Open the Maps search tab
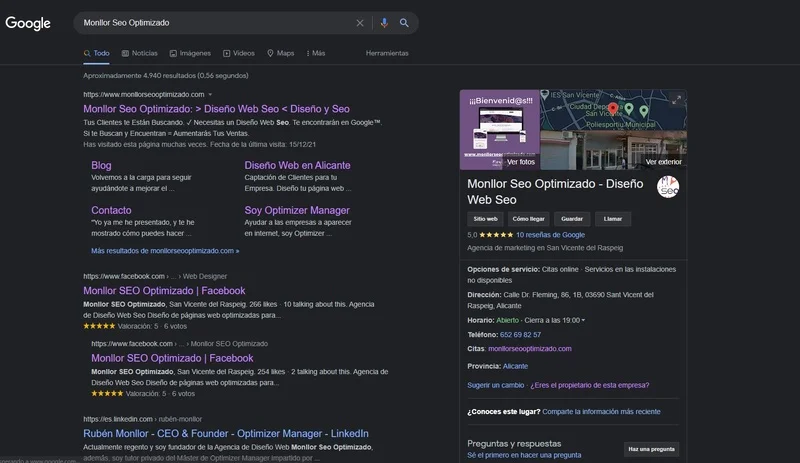The width and height of the screenshot is (800, 463). (x=280, y=52)
